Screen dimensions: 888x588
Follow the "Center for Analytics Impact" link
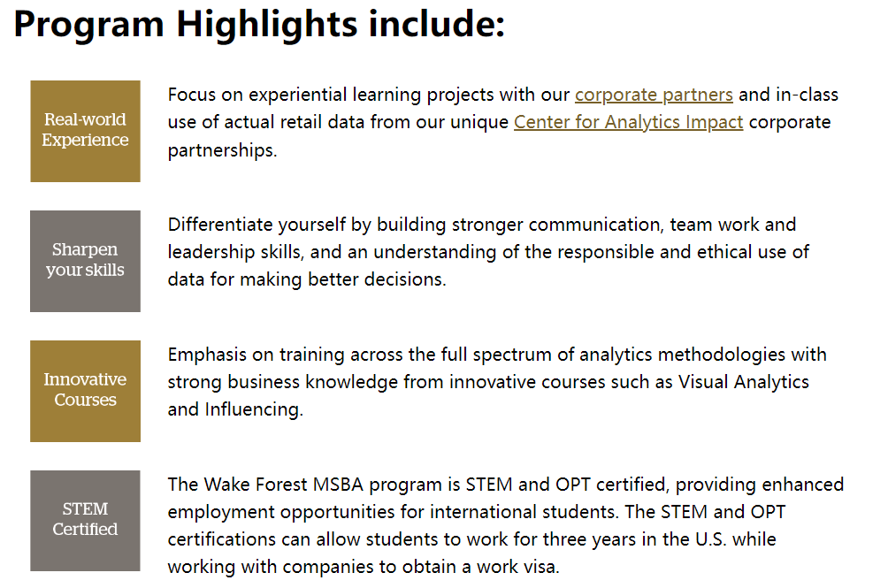click(628, 122)
